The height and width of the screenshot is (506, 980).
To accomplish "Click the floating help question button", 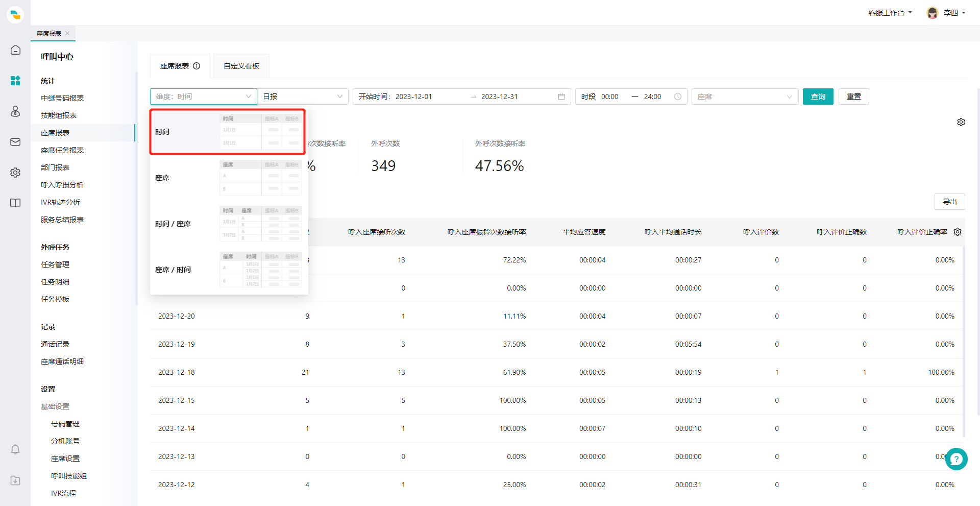I will click(956, 459).
